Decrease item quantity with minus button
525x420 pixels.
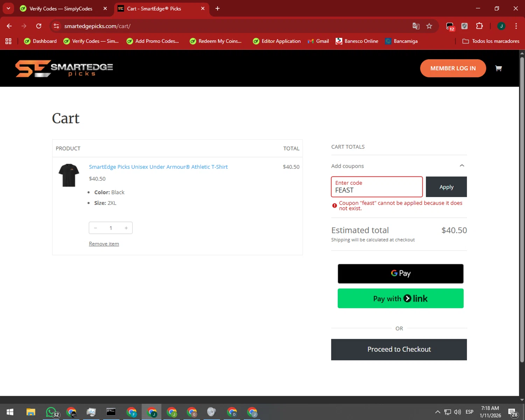coord(95,228)
